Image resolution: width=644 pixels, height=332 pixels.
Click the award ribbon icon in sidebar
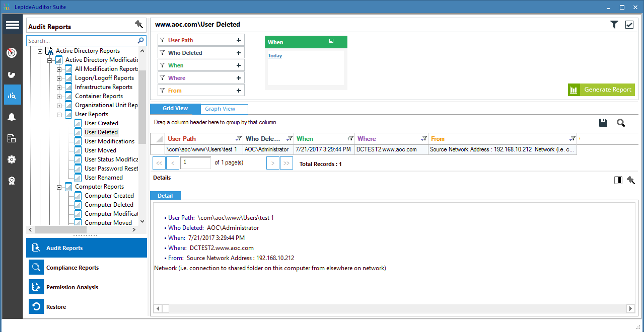(x=12, y=181)
